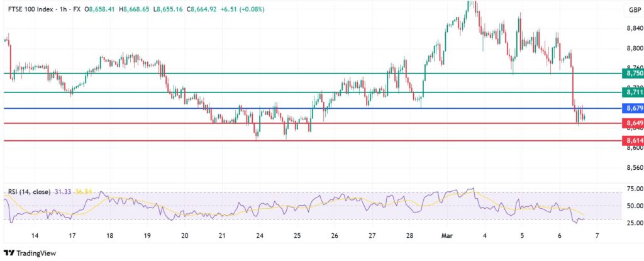Click the 24 date label on time axis
The width and height of the screenshot is (644, 261).
259,235
